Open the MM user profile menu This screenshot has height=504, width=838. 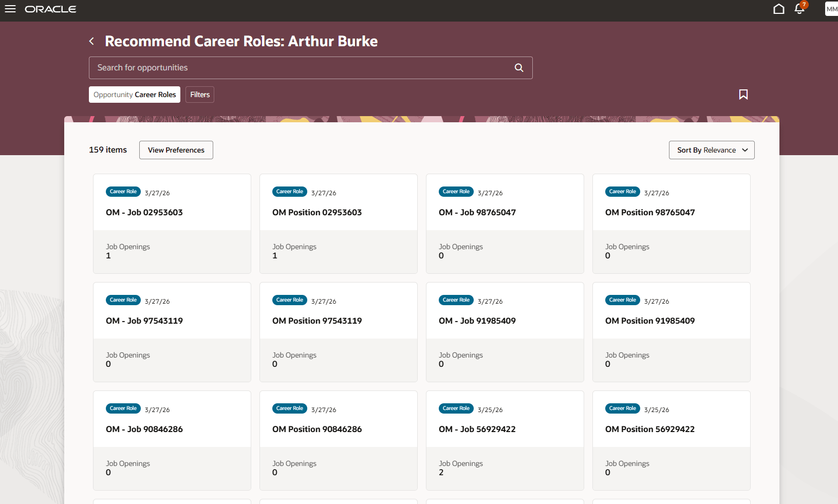click(x=831, y=9)
